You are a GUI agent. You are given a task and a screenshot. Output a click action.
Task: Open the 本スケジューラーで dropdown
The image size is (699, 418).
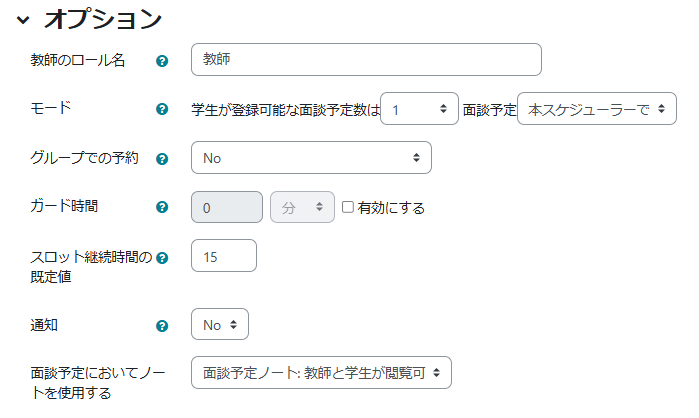pyautogui.click(x=597, y=109)
